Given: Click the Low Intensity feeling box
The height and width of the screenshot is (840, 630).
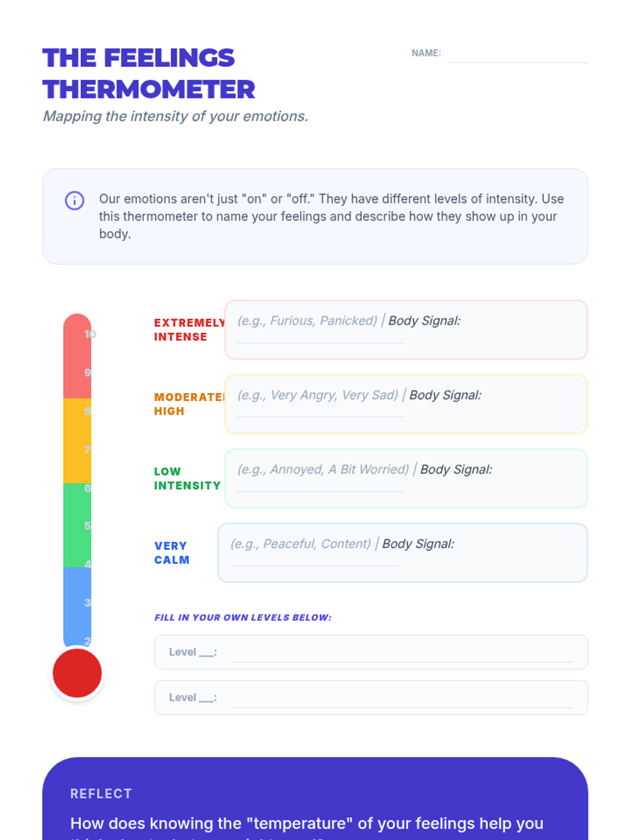Looking at the screenshot, I should 406,478.
